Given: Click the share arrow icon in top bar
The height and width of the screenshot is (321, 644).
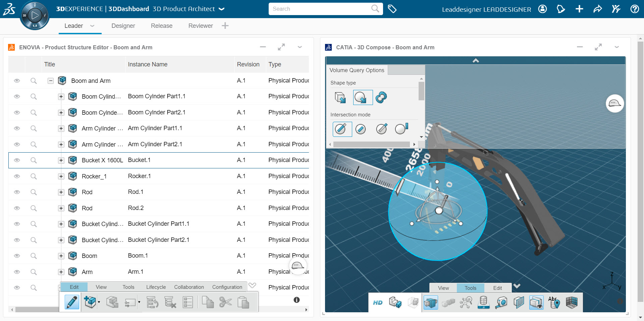Looking at the screenshot, I should click(x=598, y=9).
